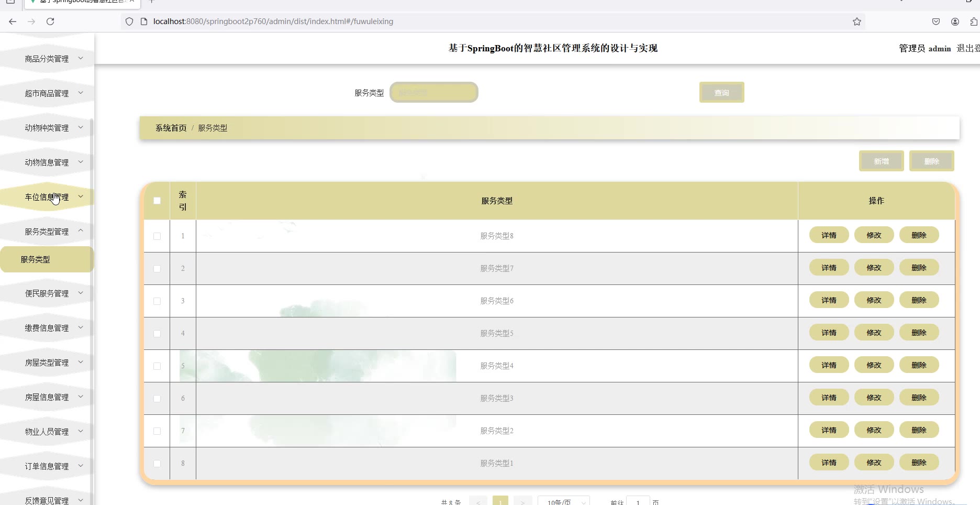View 详情 for row 服务类型5

pos(829,333)
